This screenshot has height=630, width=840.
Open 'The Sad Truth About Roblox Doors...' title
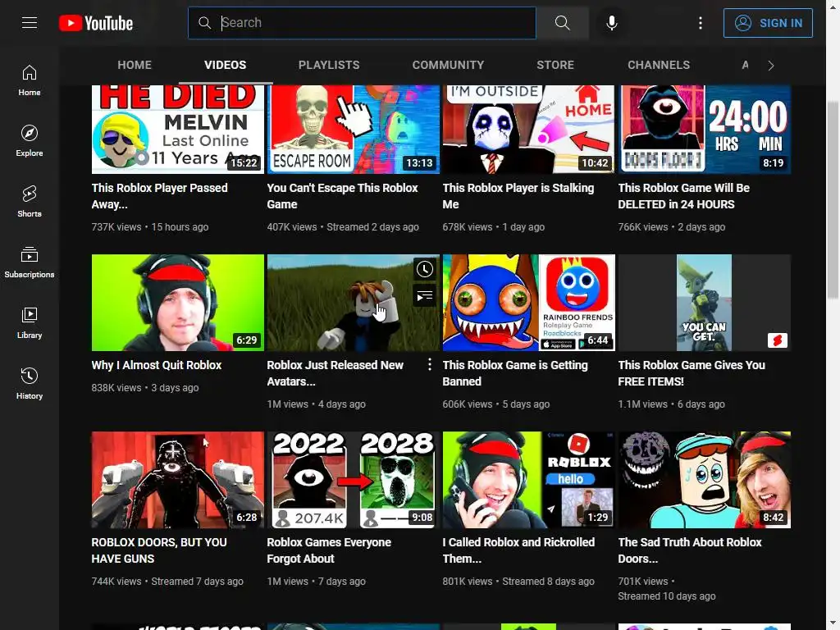(x=690, y=550)
